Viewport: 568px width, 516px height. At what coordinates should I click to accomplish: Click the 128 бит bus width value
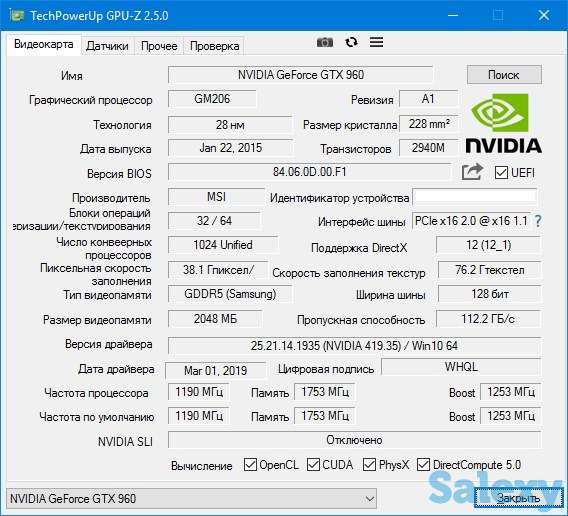[489, 294]
